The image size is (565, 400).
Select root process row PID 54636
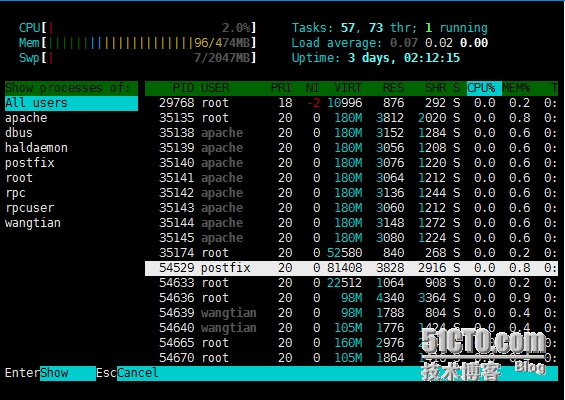(351, 298)
